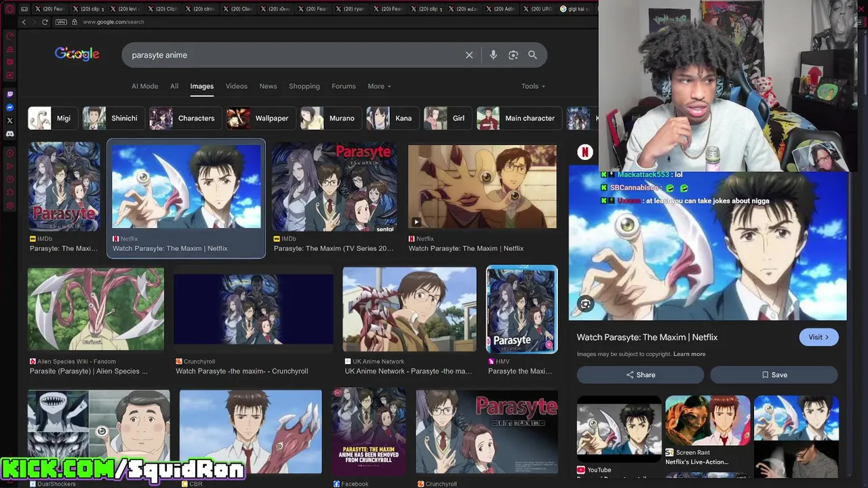Click the Lens icon on the preview image

pyautogui.click(x=585, y=304)
